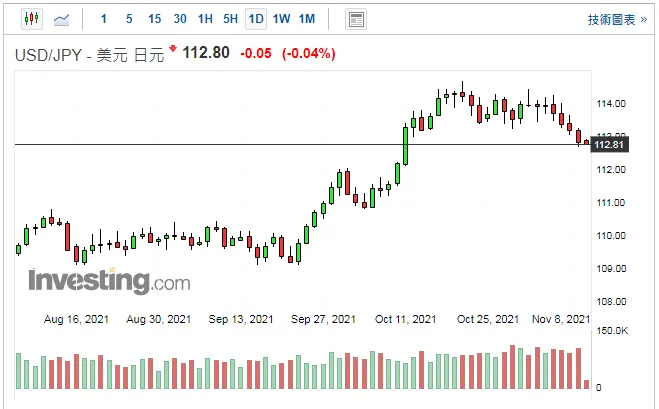Viewport: 659px width, 409px height.
Task: Click the price change -0.05 value
Action: (256, 53)
